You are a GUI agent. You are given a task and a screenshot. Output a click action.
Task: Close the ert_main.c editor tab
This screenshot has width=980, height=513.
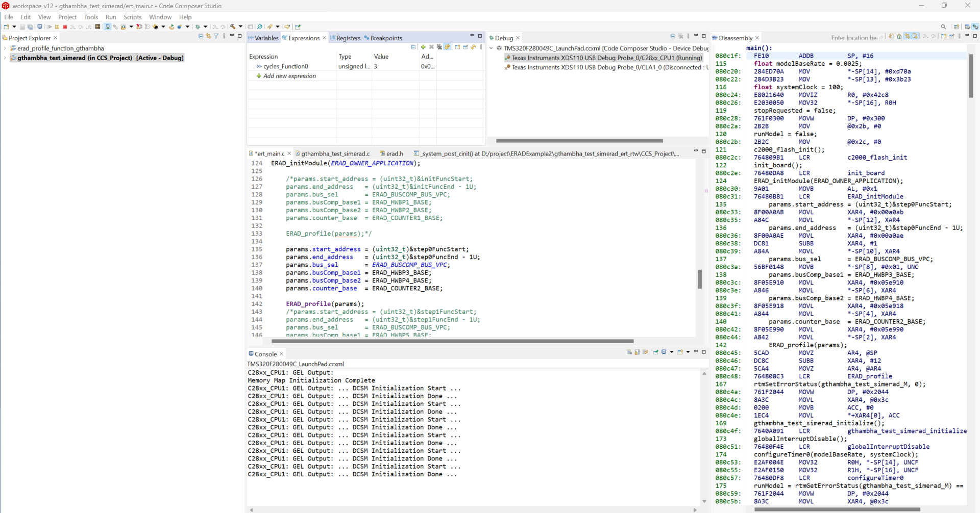(x=289, y=153)
